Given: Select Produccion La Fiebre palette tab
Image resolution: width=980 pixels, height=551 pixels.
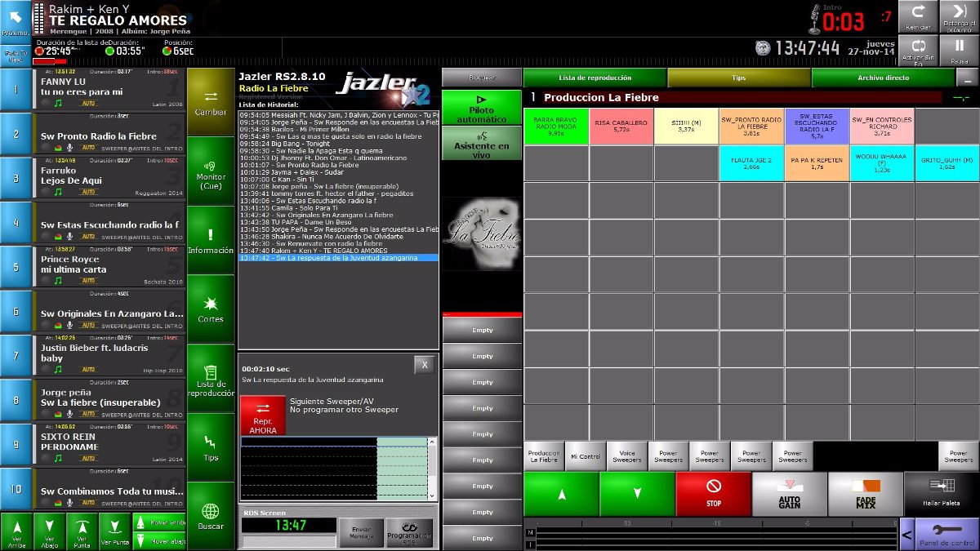Looking at the screenshot, I should click(544, 456).
